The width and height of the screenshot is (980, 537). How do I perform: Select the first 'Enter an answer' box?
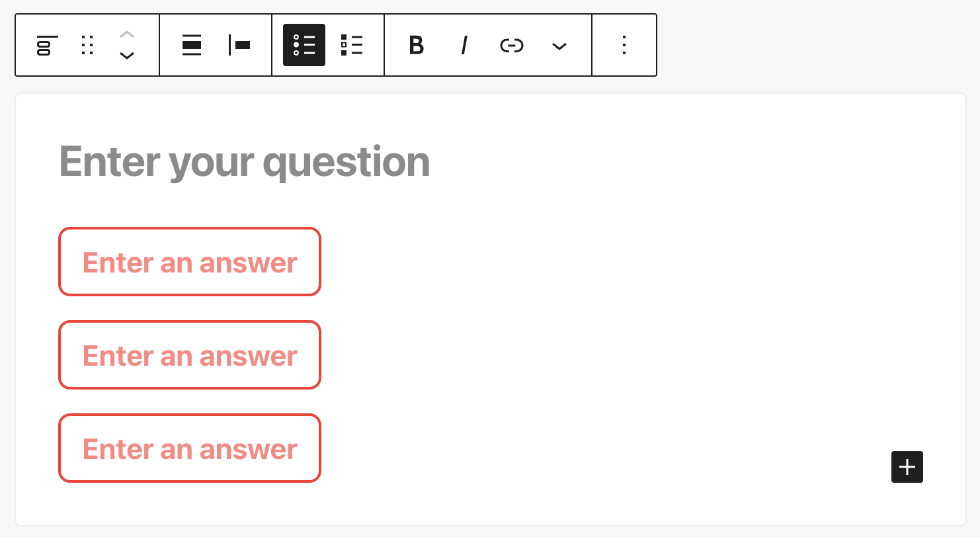click(x=190, y=262)
